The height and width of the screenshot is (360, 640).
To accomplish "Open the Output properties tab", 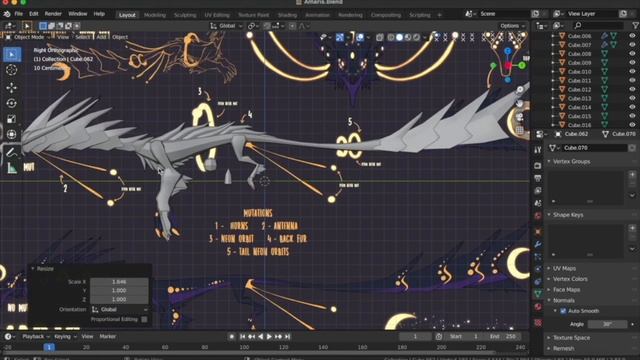I will pos(538,178).
